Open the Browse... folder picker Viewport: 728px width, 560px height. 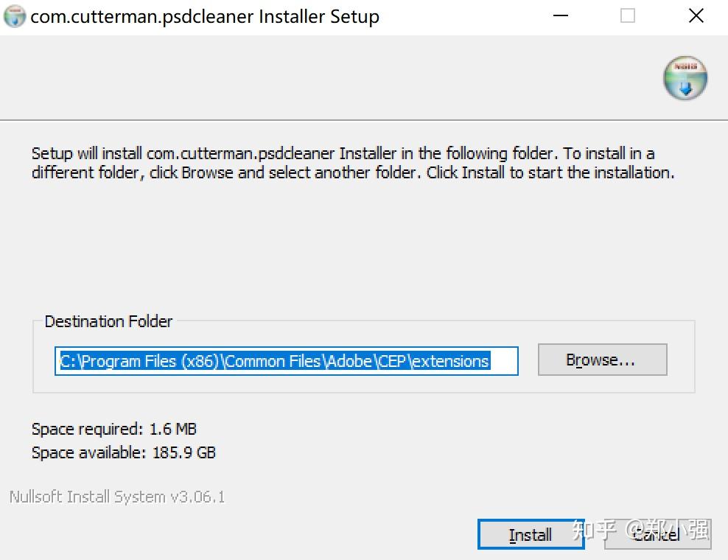pos(602,360)
